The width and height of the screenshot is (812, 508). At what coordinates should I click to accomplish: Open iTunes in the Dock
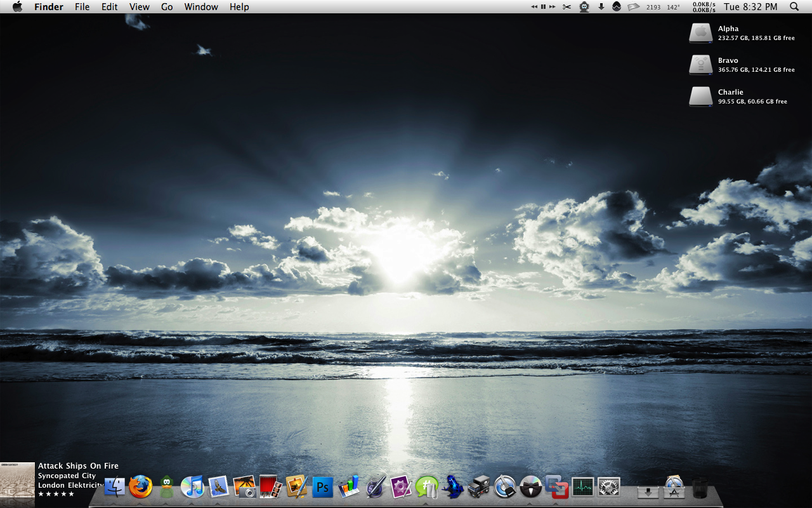pos(192,487)
